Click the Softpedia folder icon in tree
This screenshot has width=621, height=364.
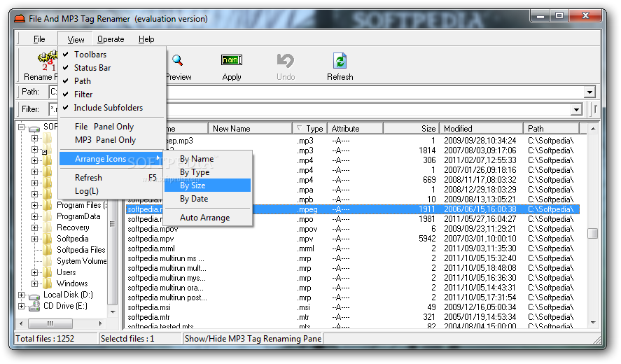point(47,239)
